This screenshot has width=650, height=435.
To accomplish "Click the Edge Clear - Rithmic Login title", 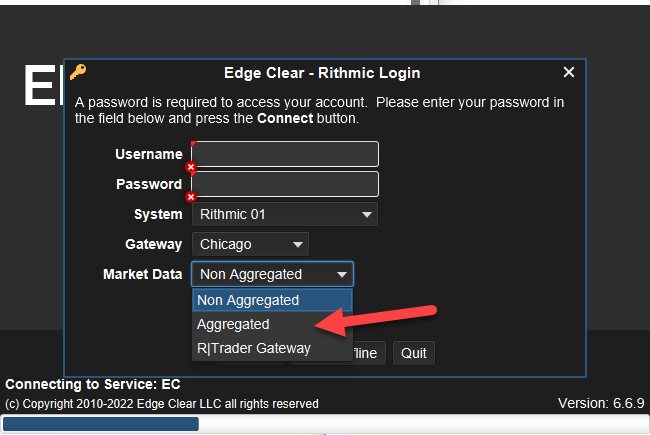I will (322, 72).
